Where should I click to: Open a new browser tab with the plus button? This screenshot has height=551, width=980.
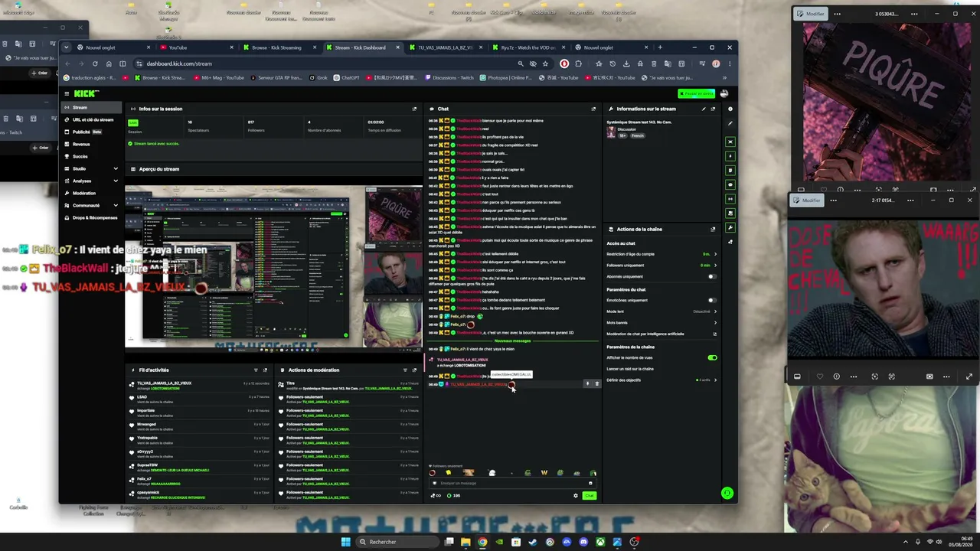(x=660, y=47)
